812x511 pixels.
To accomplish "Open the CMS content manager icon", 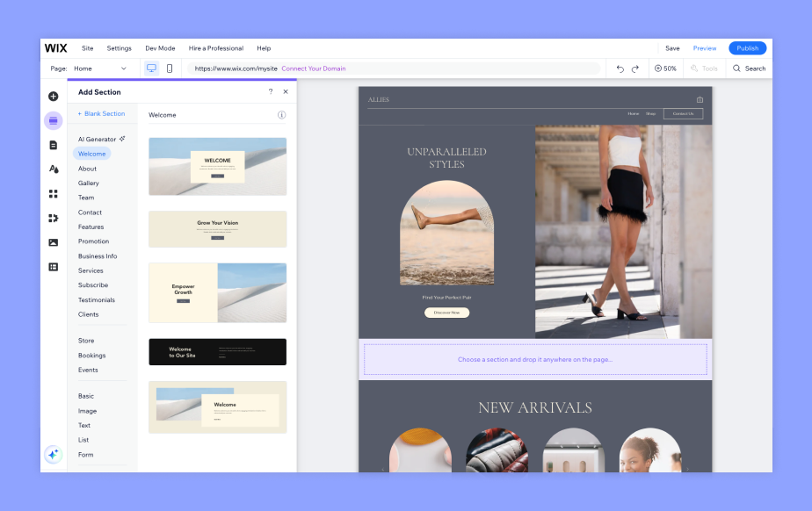I will tap(53, 266).
